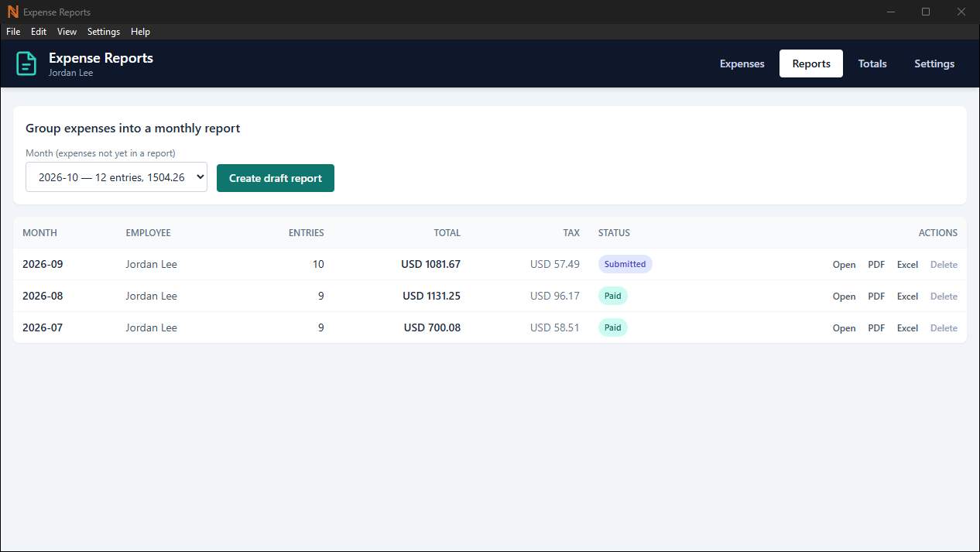Open the Settings menu in menu bar
The width and height of the screenshot is (980, 552).
tap(104, 32)
